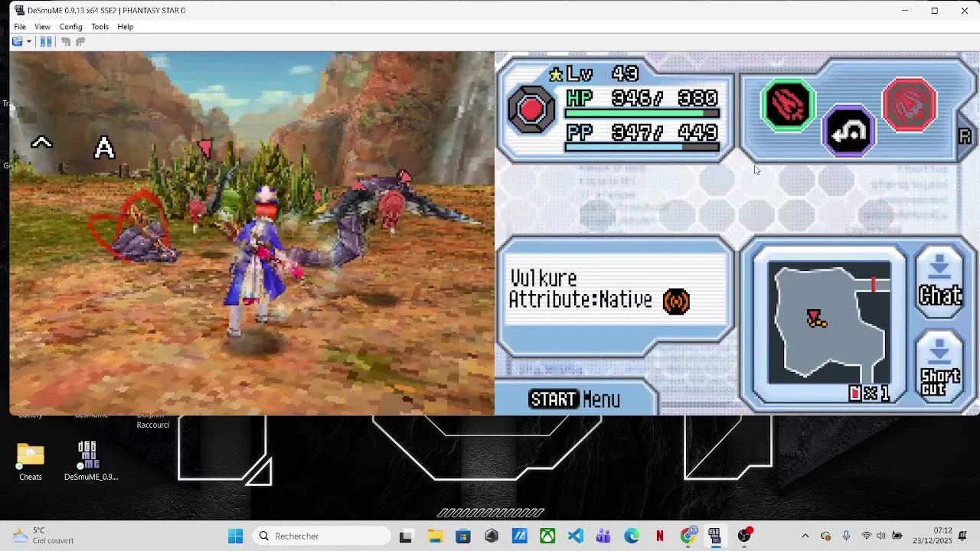
Task: Open the View menu
Action: pos(42,27)
